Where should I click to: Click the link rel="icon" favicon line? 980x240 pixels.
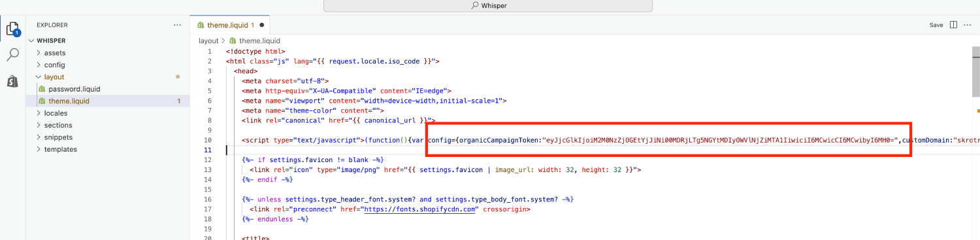point(445,169)
